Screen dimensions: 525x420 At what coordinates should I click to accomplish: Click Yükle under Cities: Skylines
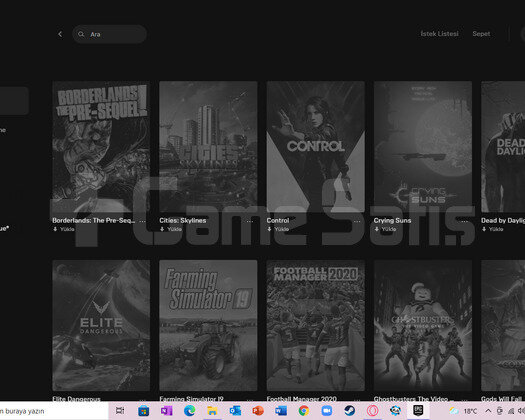pyautogui.click(x=171, y=229)
